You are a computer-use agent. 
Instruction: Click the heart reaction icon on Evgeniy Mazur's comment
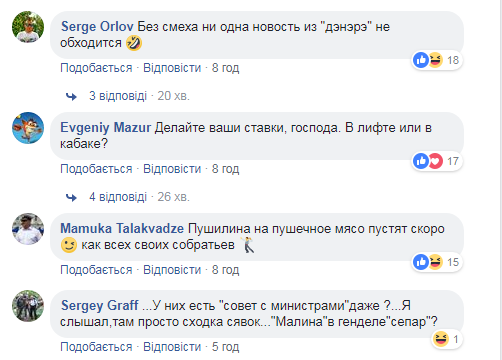435,161
